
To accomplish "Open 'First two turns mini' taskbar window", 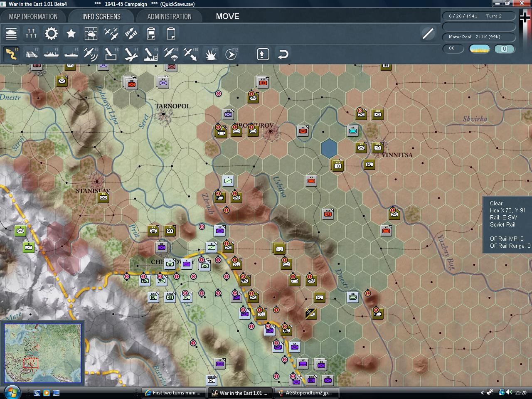I will tap(173, 393).
